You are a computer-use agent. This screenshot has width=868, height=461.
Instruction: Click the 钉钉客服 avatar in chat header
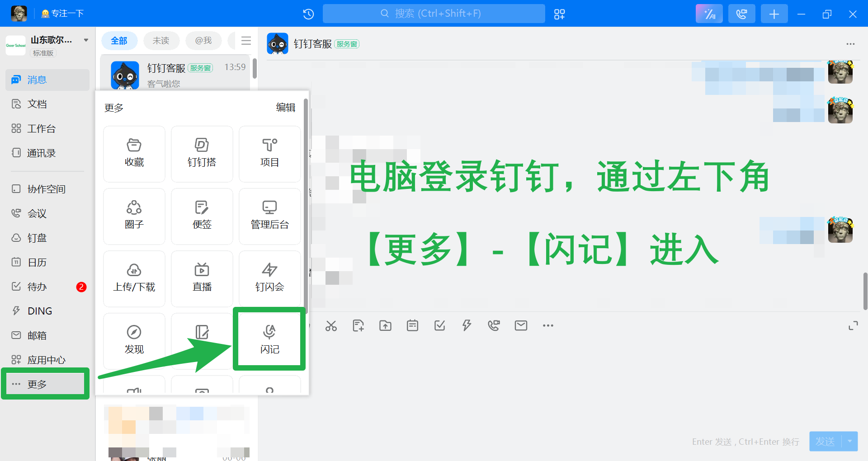click(x=278, y=44)
